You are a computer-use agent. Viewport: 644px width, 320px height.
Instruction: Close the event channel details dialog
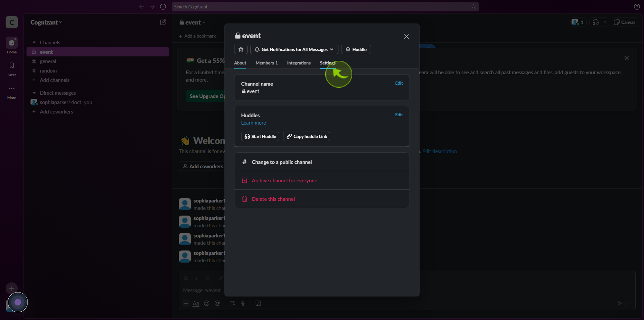(407, 37)
